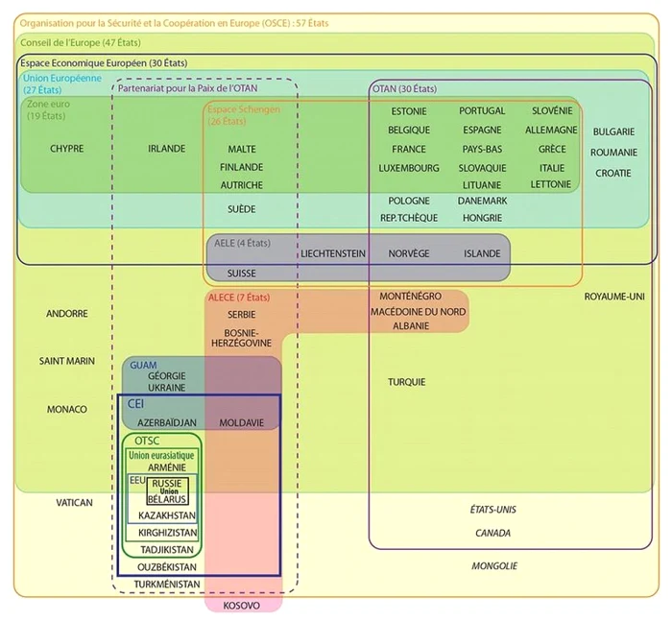The width and height of the screenshot is (672, 621).
Task: Click AUTRICHE in the diagram
Action: [242, 185]
